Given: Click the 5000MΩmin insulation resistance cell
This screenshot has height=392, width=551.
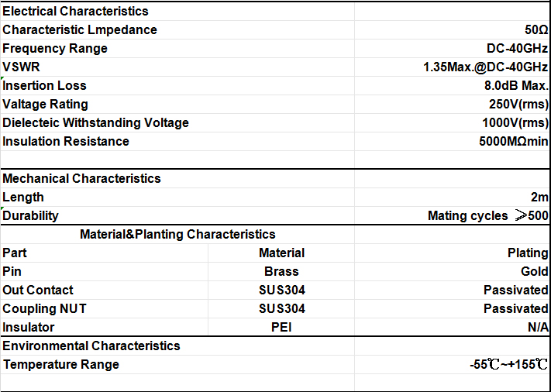Looking at the screenshot, I should [x=452, y=142].
